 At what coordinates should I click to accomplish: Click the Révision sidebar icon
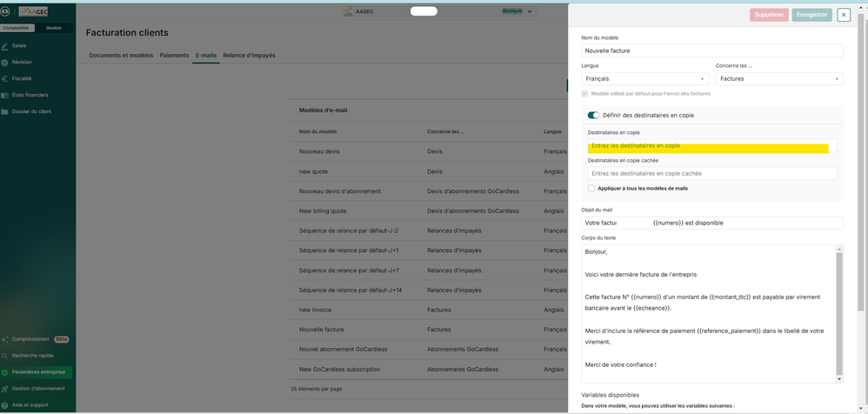click(5, 62)
